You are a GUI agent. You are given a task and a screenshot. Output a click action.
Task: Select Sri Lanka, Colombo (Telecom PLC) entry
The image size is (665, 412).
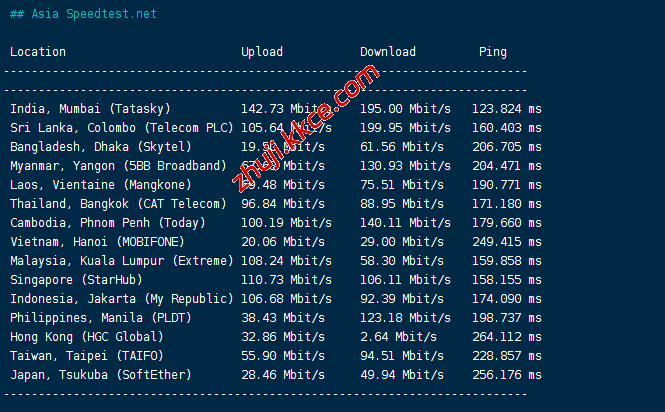tap(121, 128)
